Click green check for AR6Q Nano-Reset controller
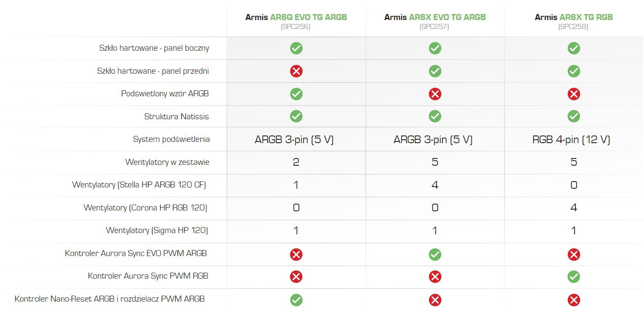The image size is (644, 311). (296, 300)
